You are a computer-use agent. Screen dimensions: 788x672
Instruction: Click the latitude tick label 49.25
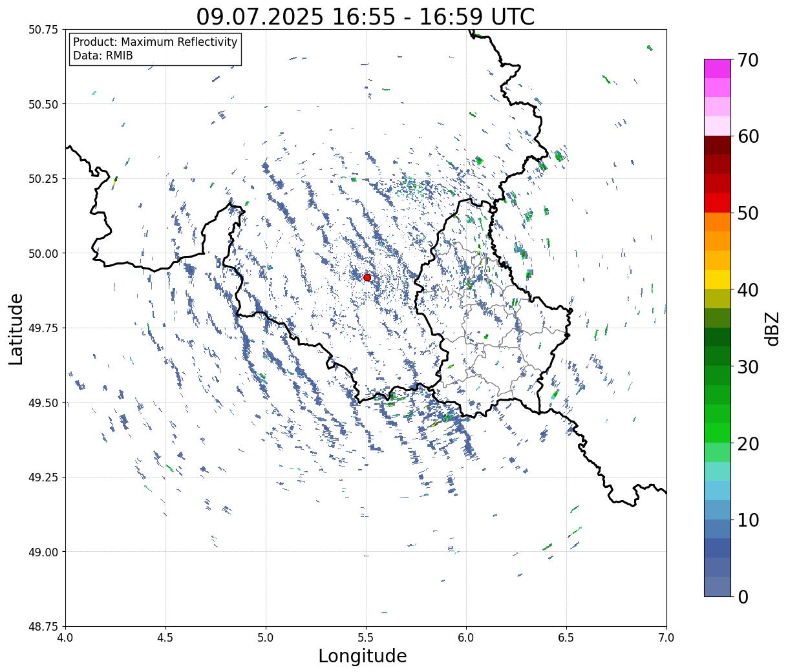click(43, 478)
